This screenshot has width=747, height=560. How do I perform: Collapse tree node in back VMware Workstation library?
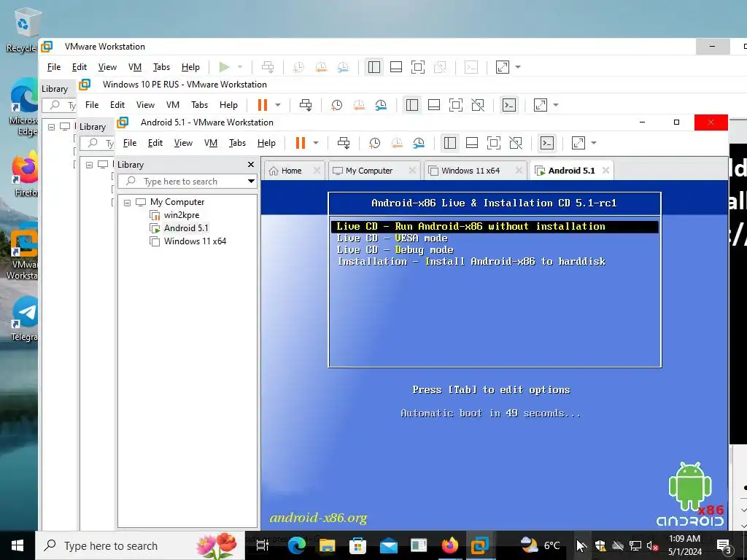(52, 127)
